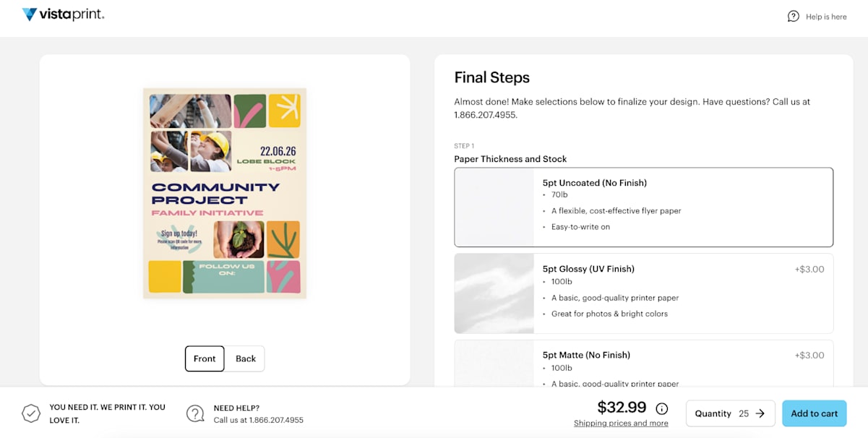The image size is (868, 438).
Task: Open the Quantity selector showing 25
Action: coord(730,413)
